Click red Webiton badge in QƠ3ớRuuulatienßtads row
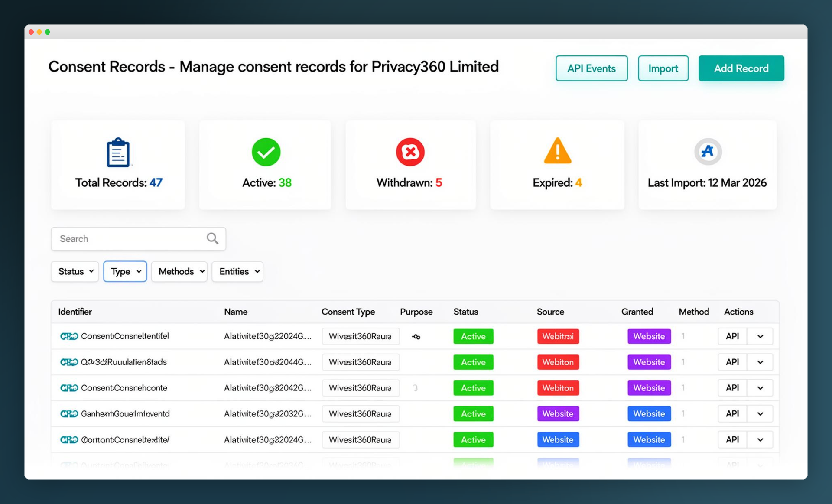The width and height of the screenshot is (832, 504). click(x=558, y=362)
